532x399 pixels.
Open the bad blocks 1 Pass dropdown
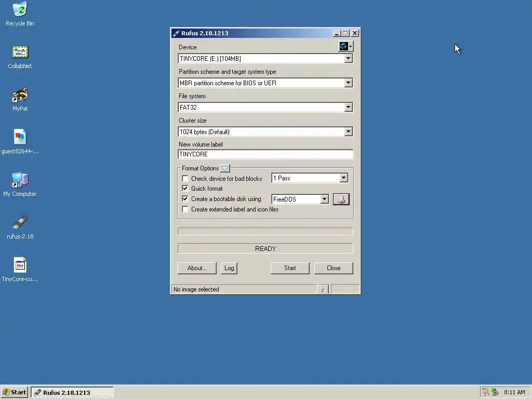pyautogui.click(x=310, y=178)
